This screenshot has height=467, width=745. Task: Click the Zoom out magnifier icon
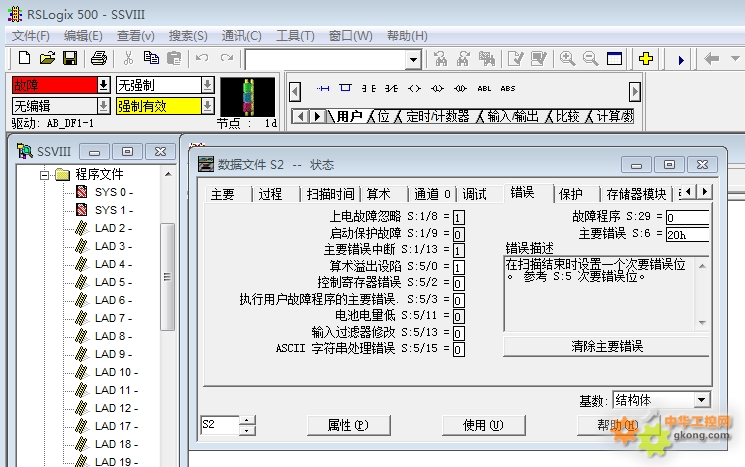point(591,58)
